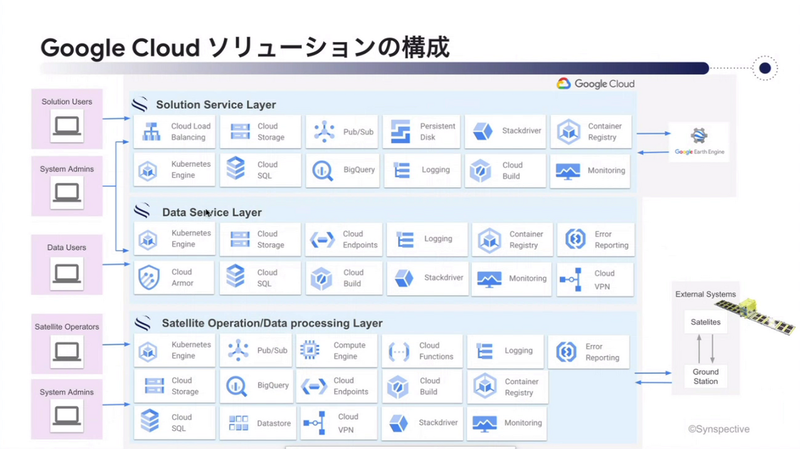
Task: Select 'Stackdriver' label in Data Service Layer
Action: pos(443,278)
